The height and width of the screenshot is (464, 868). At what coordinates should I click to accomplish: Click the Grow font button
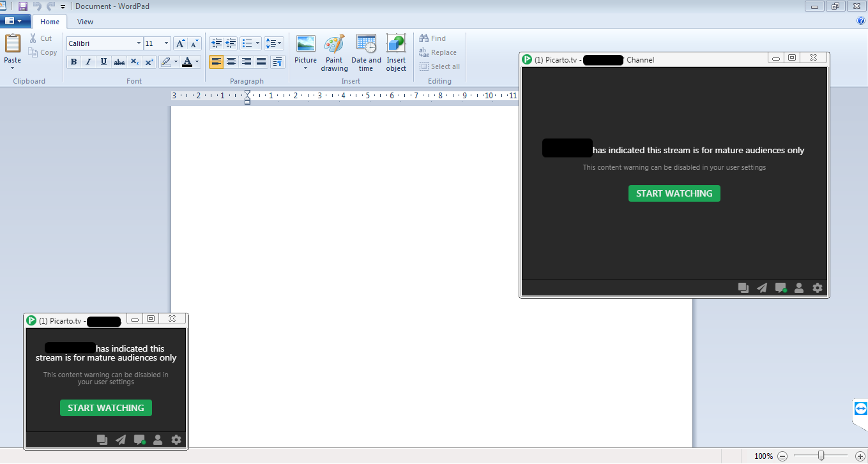[x=180, y=43]
